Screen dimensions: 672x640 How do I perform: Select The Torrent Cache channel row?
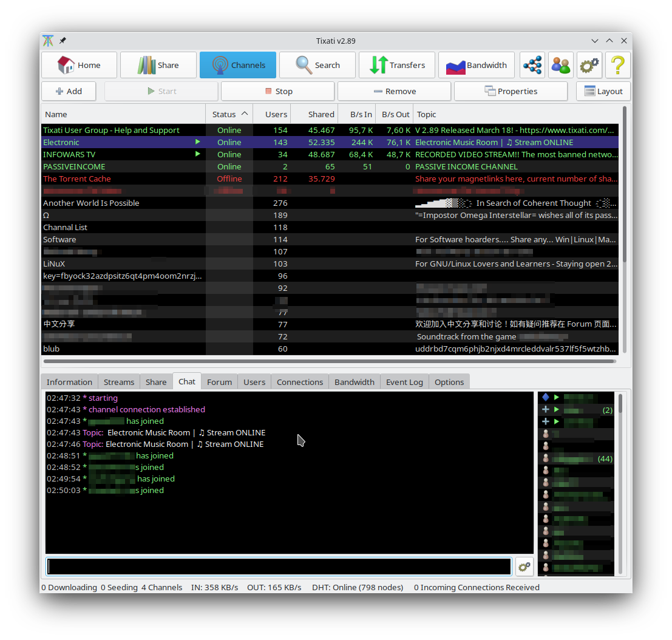[x=330, y=179]
